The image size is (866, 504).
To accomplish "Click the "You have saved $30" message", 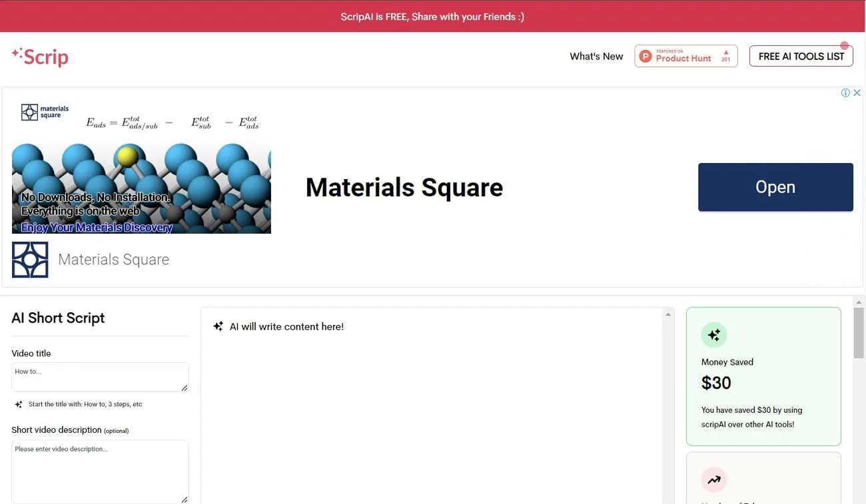I will [x=751, y=417].
